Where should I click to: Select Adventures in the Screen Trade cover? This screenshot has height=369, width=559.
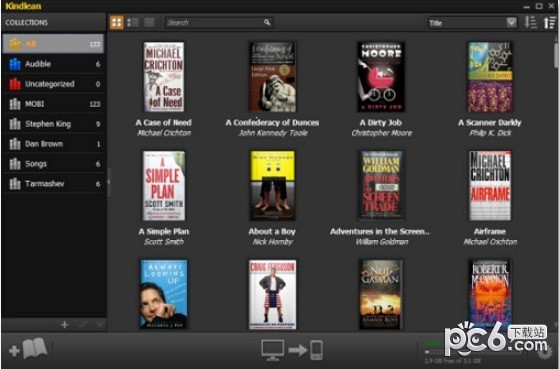381,186
